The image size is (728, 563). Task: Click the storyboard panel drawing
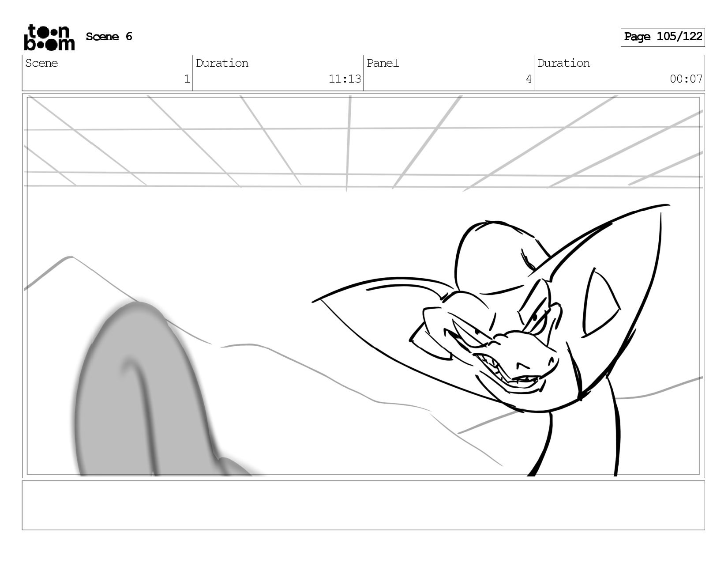coord(364,286)
